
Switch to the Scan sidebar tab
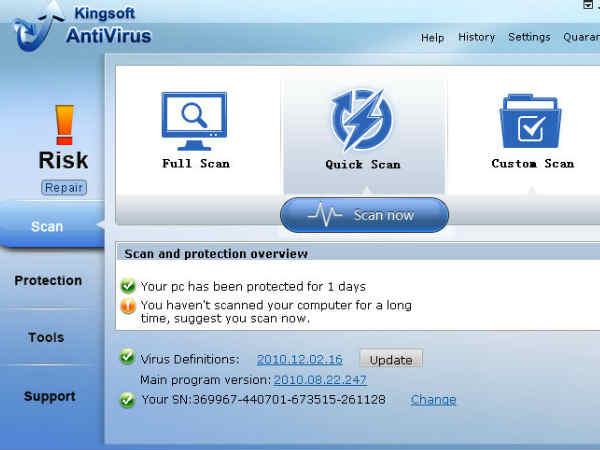pos(52,226)
